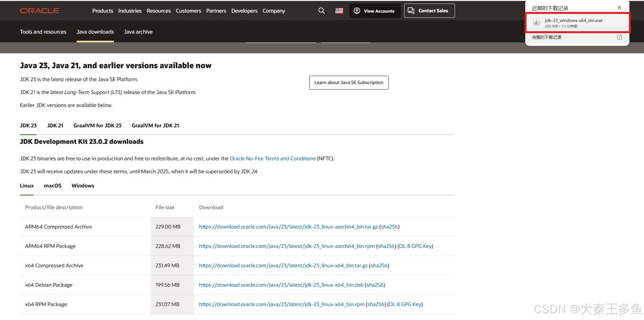Select the Windows platform tab
The width and height of the screenshot is (644, 320).
coord(83,186)
